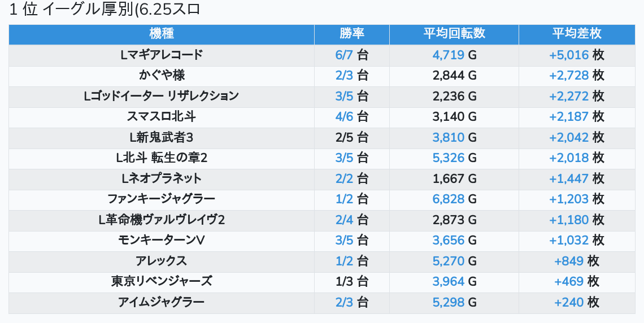Click the モンキーターンV machine name
Screen dimensions: 644x323
point(162,240)
